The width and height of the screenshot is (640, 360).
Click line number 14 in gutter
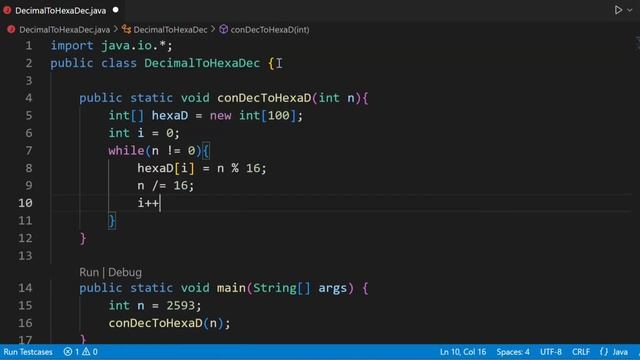25,288
